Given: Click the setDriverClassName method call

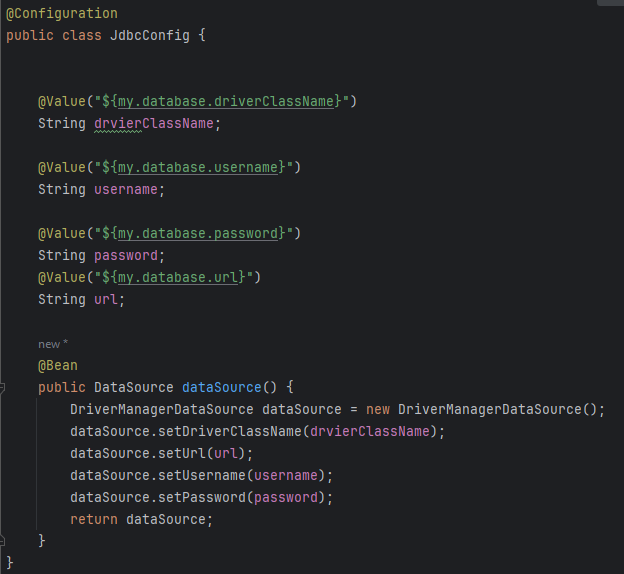Looking at the screenshot, I should [x=230, y=431].
